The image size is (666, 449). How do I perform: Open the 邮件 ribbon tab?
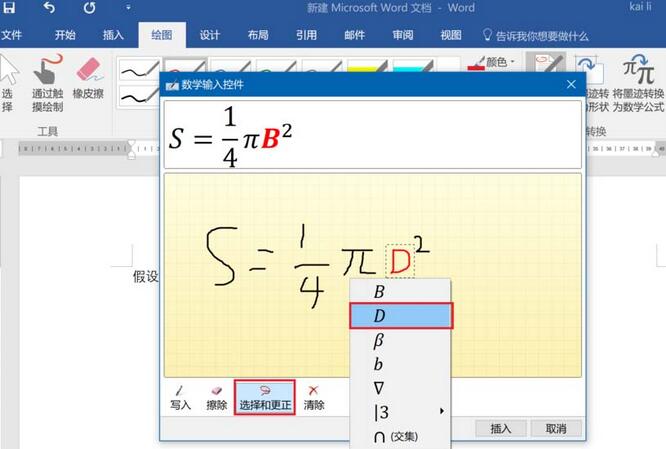[x=354, y=35]
